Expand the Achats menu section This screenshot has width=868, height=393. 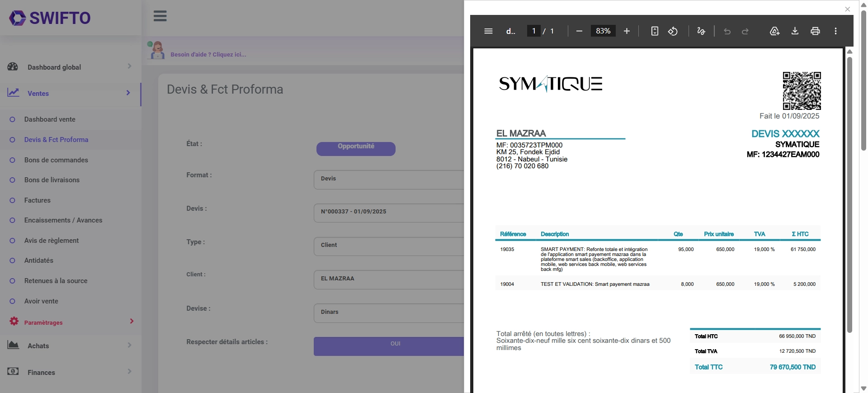[71, 346]
